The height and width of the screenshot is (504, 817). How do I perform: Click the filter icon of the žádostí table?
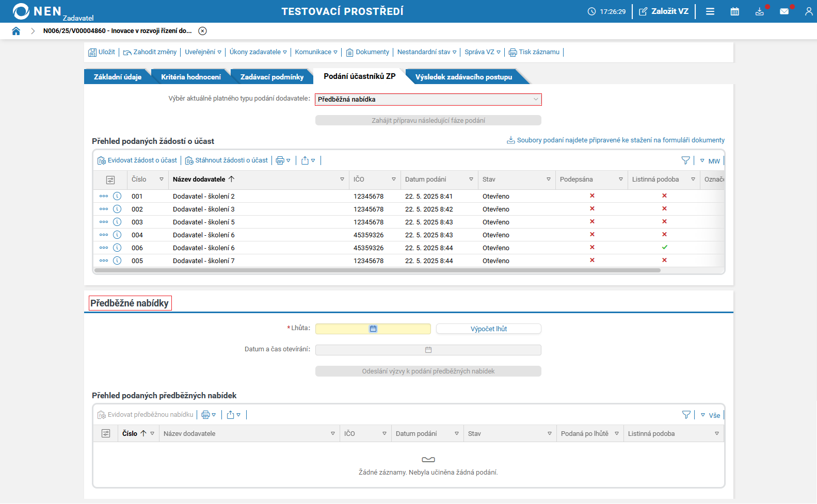point(685,160)
